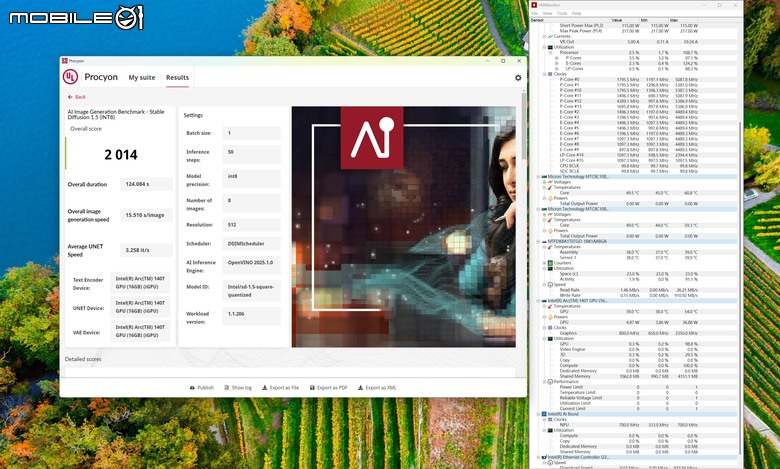The image size is (780, 469).
Task: Select the NPU clock row
Action: [x=634, y=425]
